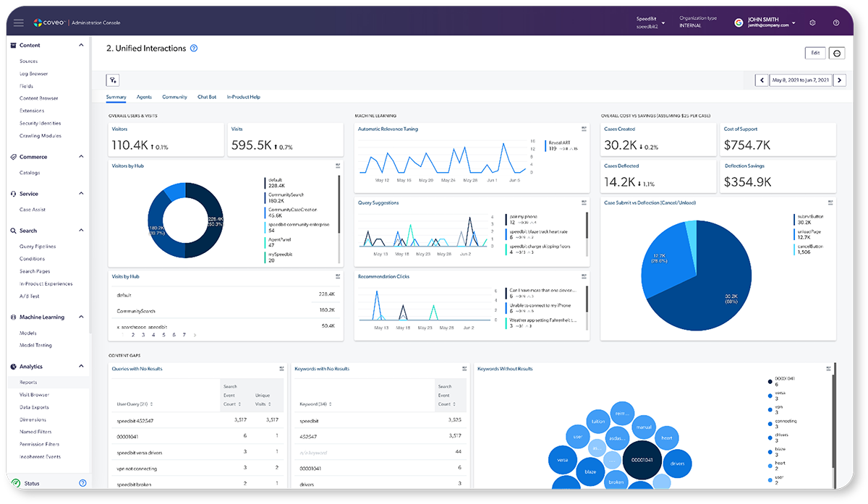Open the speedbit2 organization dropdown

647,22
